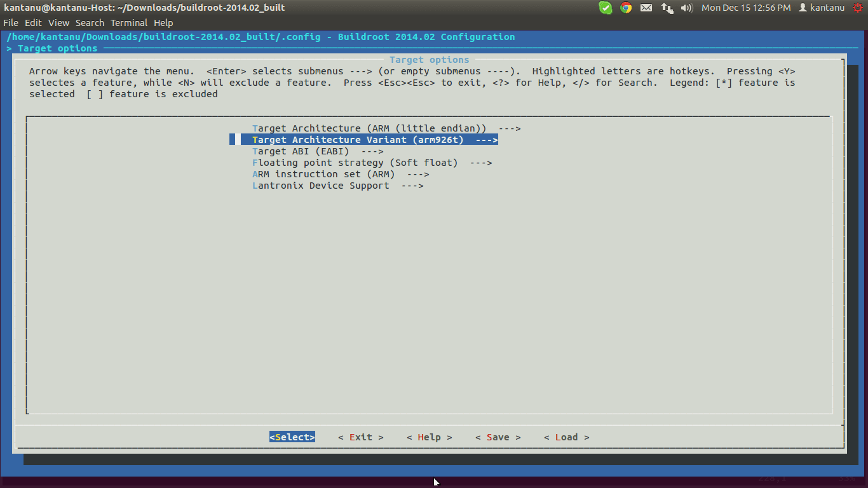The height and width of the screenshot is (488, 868).
Task: Click the date and time clock
Action: (746, 8)
